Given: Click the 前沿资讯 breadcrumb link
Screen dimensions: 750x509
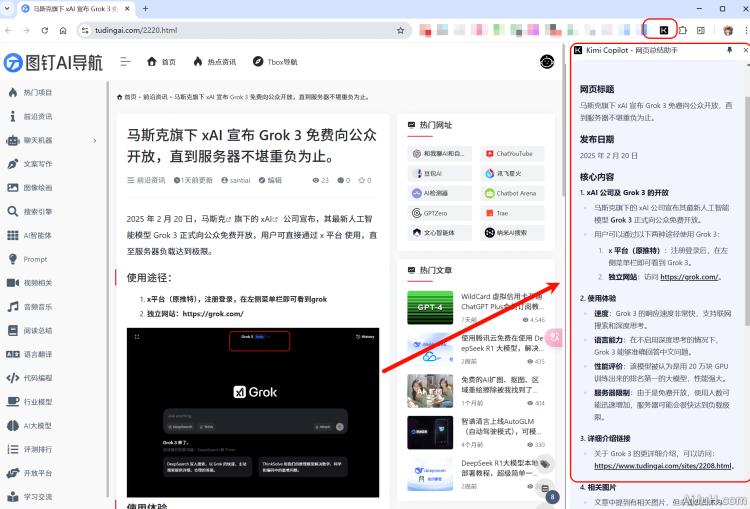Looking at the screenshot, I should pyautogui.click(x=155, y=97).
